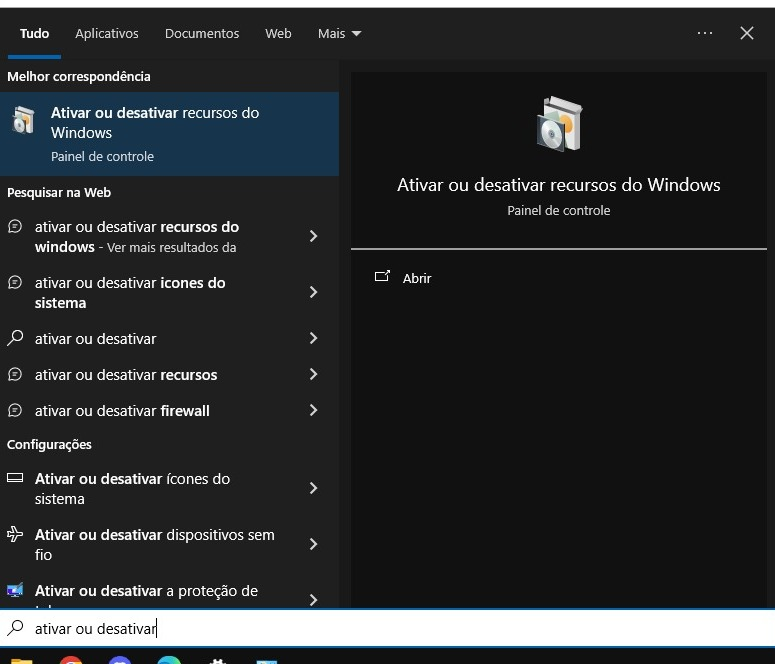Click monitor icon beside 'a proteção de' setting
This screenshot has height=664, width=775.
(15, 590)
